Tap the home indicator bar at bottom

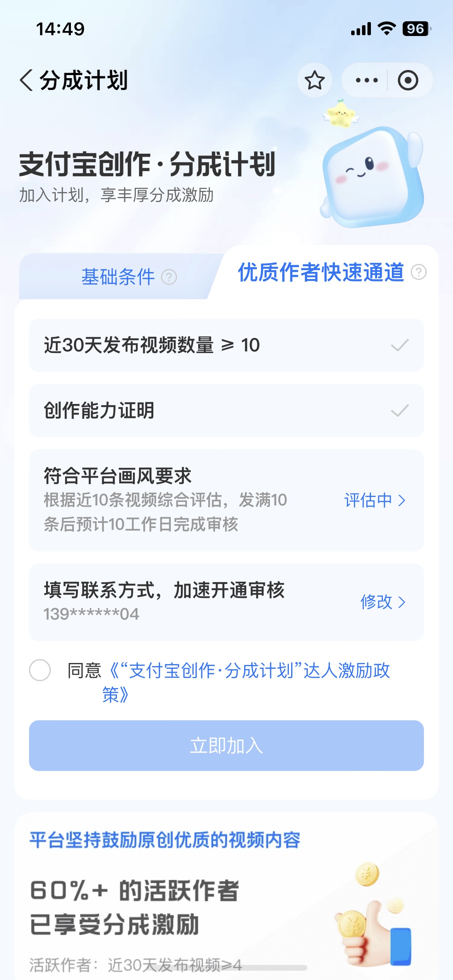click(x=226, y=968)
